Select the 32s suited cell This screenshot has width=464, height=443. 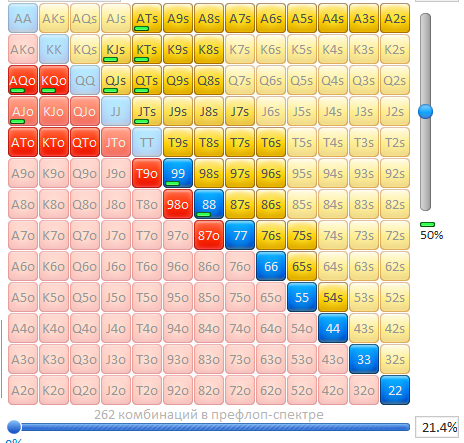point(395,359)
